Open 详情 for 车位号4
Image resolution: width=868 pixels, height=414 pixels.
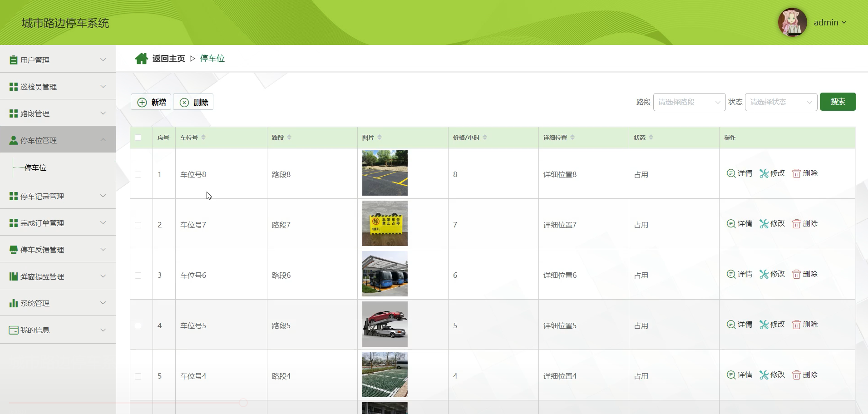click(740, 375)
